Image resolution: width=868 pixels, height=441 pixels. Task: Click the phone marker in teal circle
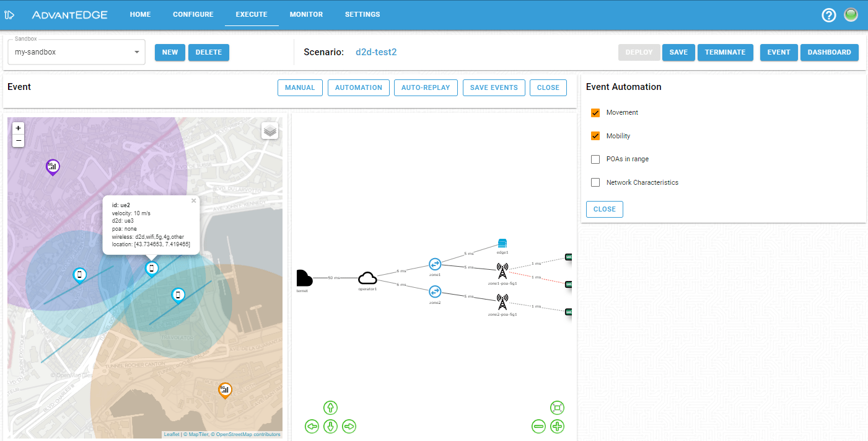tap(178, 295)
